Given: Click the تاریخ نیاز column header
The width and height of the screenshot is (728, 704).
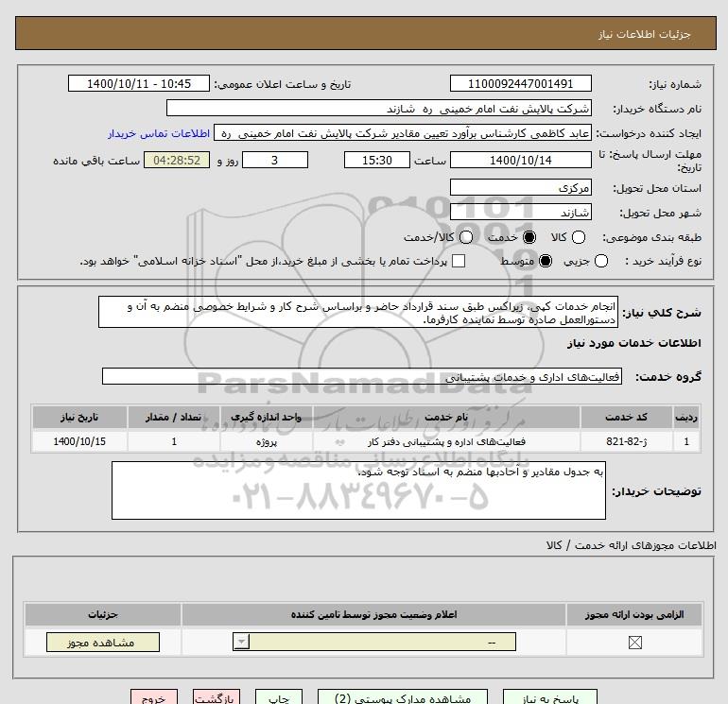Looking at the screenshot, I should click(x=79, y=417).
